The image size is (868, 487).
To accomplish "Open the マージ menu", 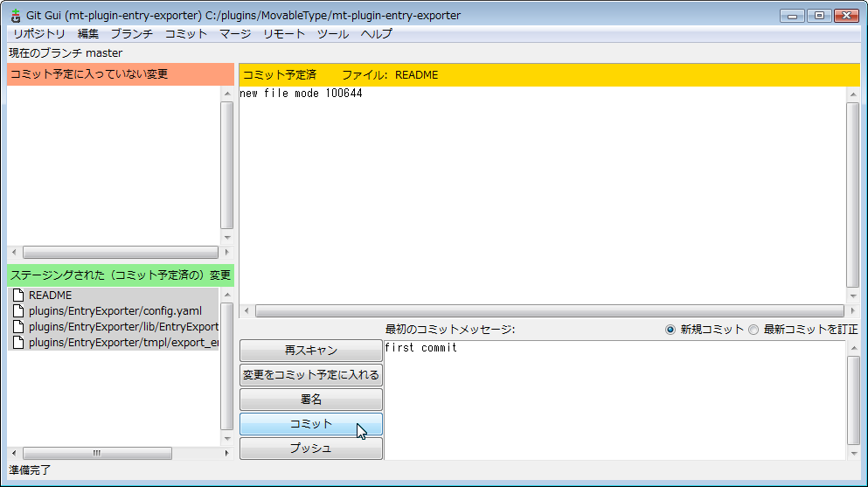I will [235, 34].
